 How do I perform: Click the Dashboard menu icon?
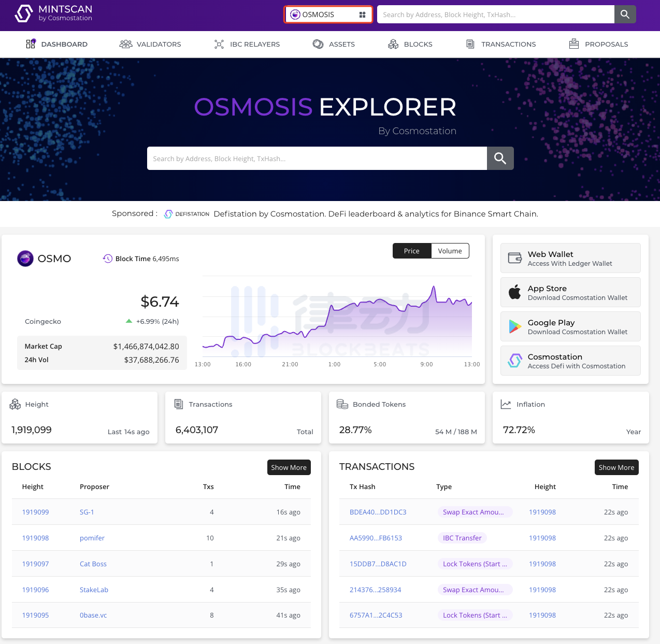(31, 44)
